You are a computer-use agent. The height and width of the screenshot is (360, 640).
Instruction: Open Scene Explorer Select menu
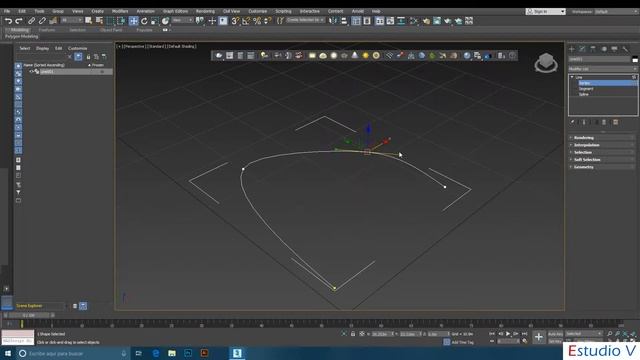tap(24, 48)
